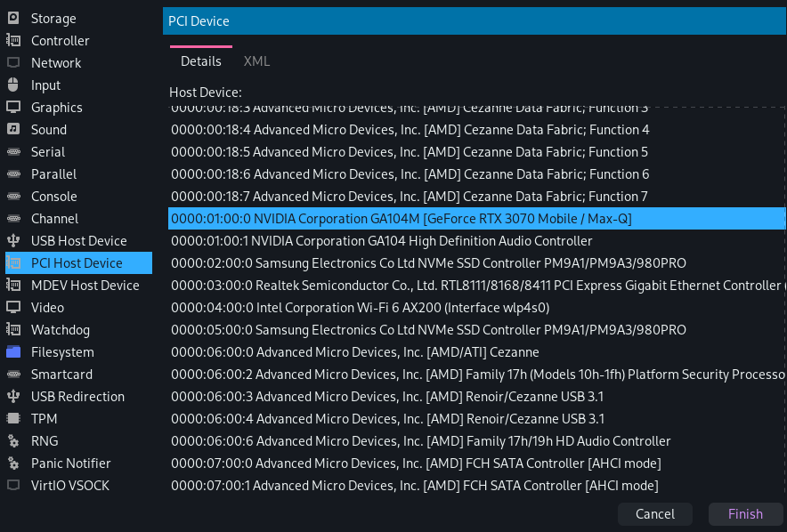The width and height of the screenshot is (787, 532).
Task: Choose Intel Wi-Fi 6 AX200 device
Action: (360, 308)
